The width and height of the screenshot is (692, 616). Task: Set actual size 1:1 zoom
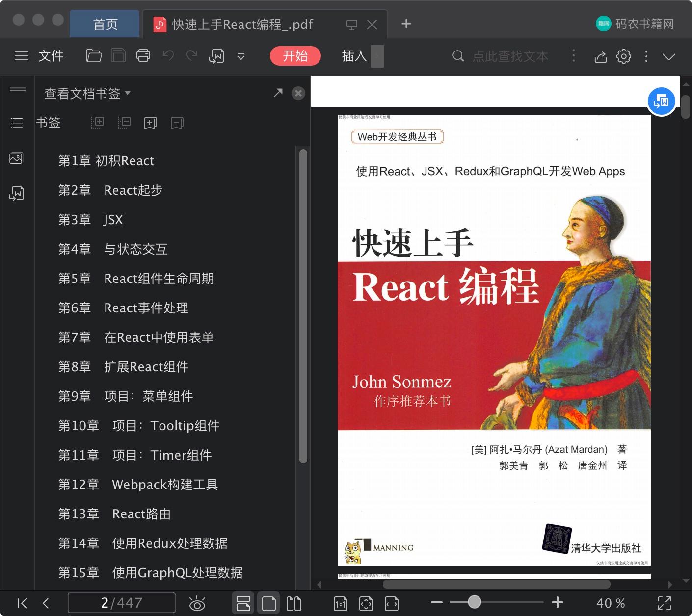click(341, 603)
